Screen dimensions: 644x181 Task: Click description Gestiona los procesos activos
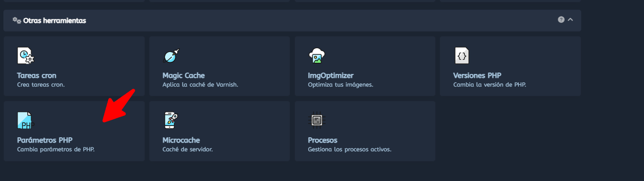pos(350,149)
